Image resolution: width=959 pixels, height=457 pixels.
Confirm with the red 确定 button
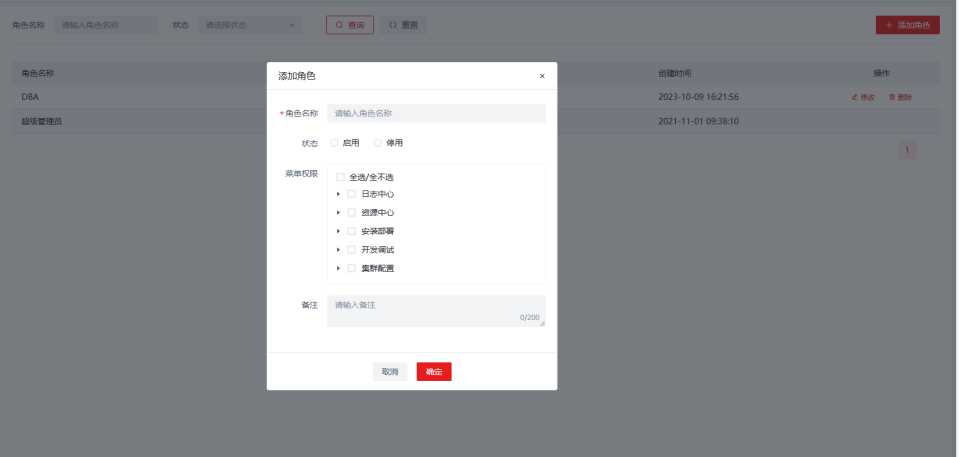[x=434, y=372]
